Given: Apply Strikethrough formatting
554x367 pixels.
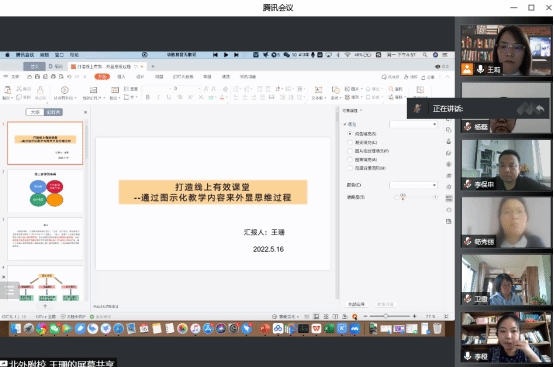Looking at the screenshot, I should coord(179,97).
